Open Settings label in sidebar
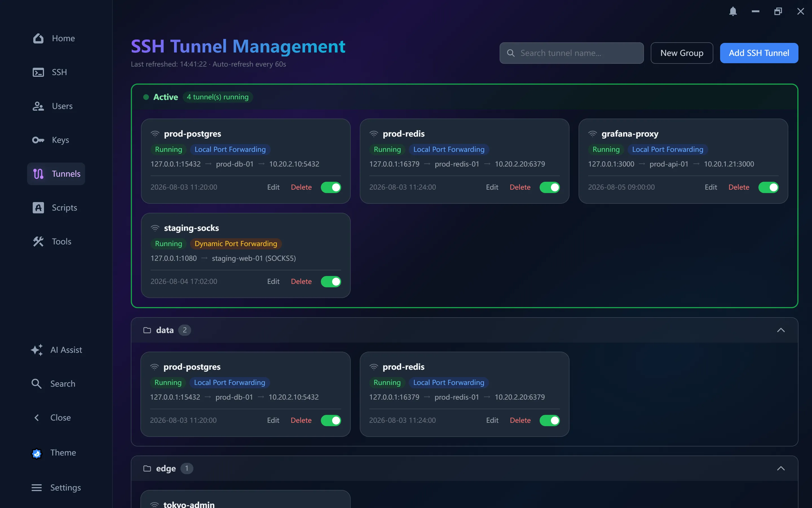The height and width of the screenshot is (508, 812). click(65, 487)
